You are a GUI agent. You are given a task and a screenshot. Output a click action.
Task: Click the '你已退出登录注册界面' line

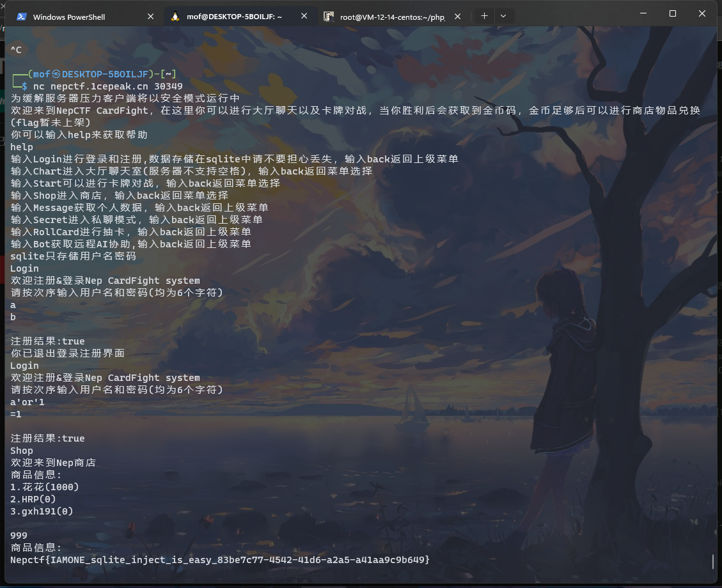pos(67,353)
